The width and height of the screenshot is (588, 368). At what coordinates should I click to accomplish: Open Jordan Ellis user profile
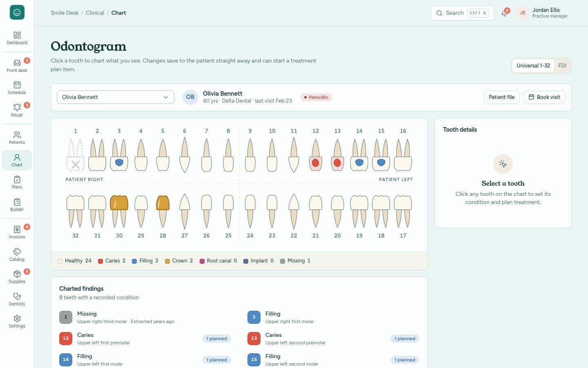coord(542,13)
